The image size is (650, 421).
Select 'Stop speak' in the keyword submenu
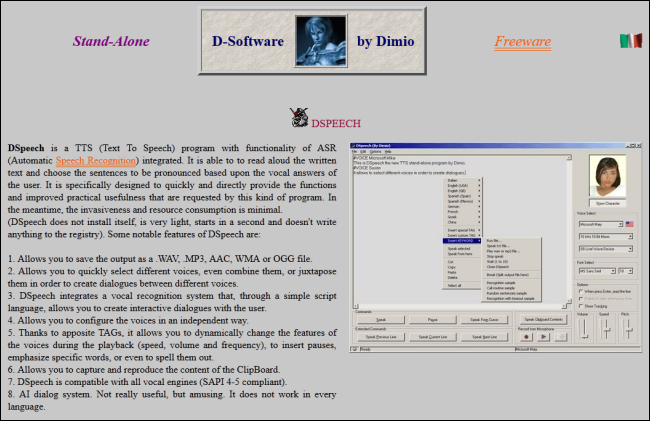click(512, 256)
